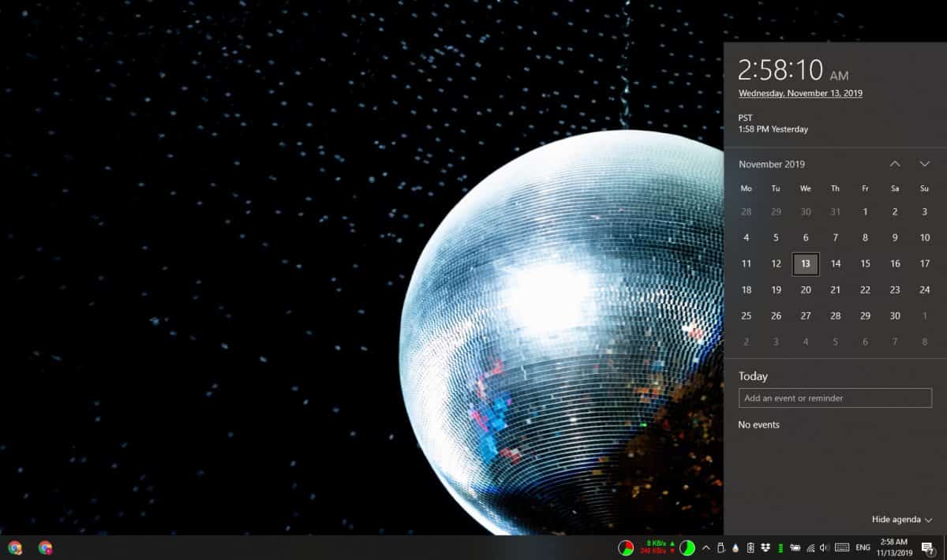Switch input language via ENG indicator

pos(863,547)
